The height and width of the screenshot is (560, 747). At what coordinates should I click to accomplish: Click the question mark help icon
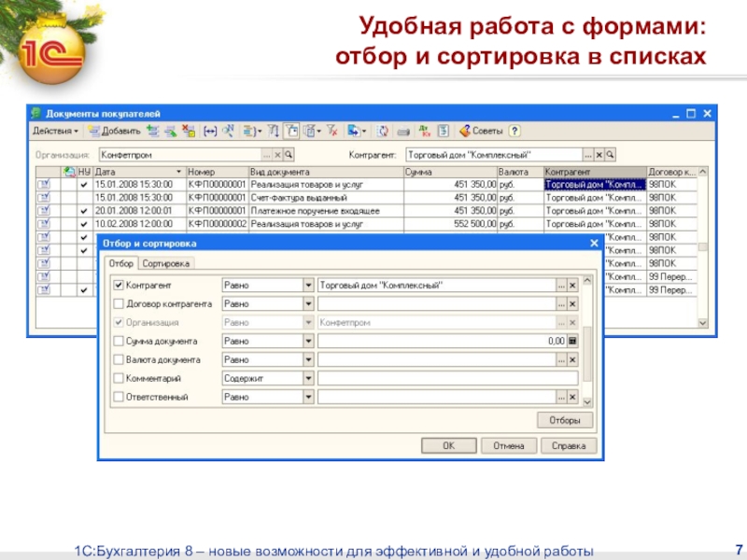coord(514,131)
